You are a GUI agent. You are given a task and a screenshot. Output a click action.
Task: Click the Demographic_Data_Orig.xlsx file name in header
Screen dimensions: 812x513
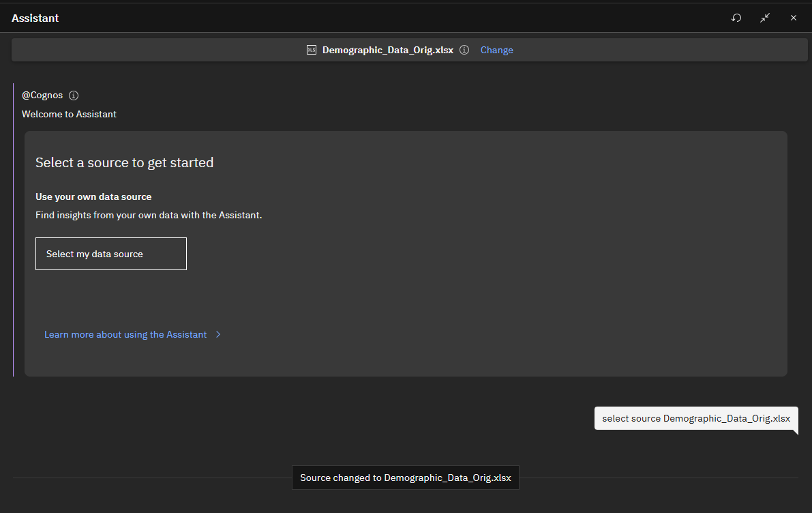[388, 50]
